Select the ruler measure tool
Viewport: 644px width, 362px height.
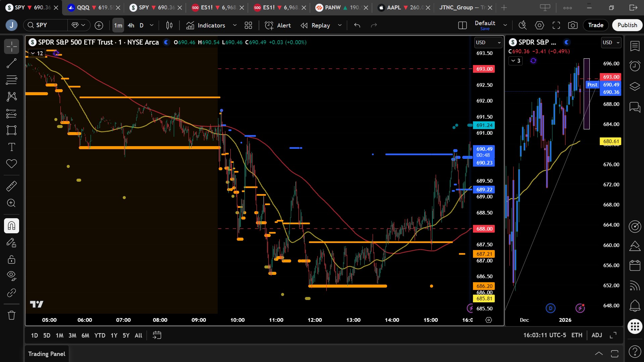[11, 186]
